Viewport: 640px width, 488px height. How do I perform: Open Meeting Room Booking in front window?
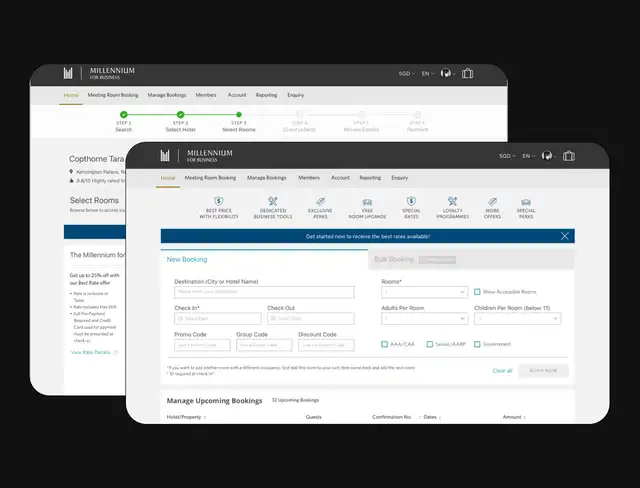pyautogui.click(x=210, y=178)
